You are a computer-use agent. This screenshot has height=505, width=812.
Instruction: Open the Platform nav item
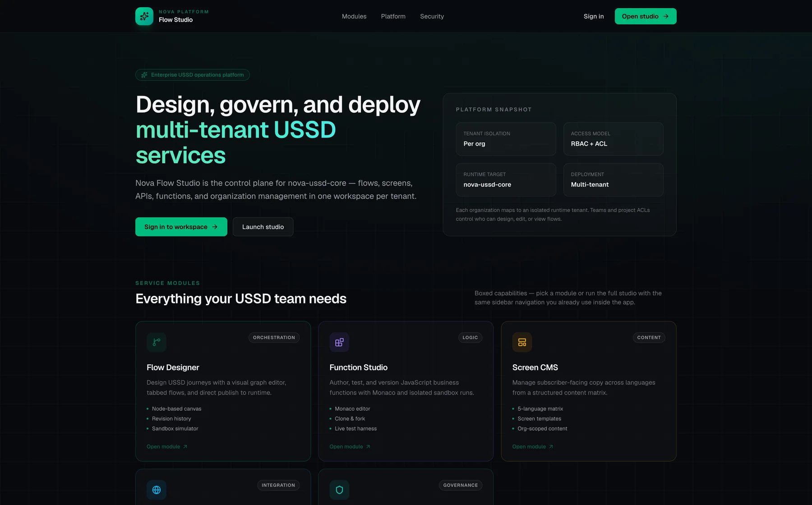click(x=393, y=16)
